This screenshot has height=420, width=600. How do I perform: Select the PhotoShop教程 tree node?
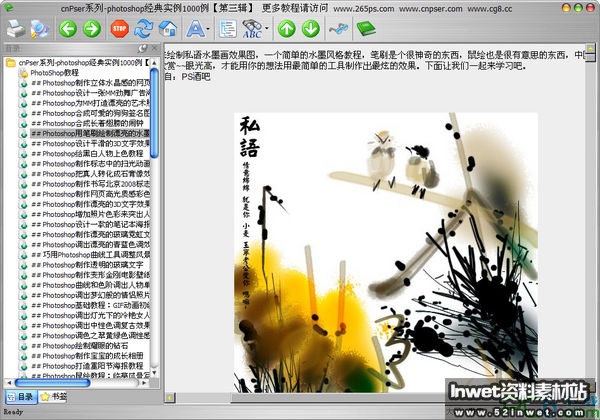(54, 72)
